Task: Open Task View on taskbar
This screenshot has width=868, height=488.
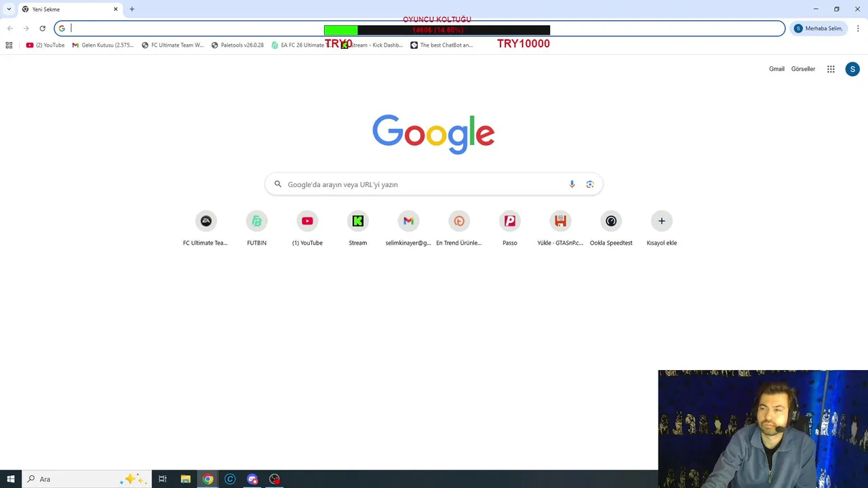Action: tap(163, 479)
